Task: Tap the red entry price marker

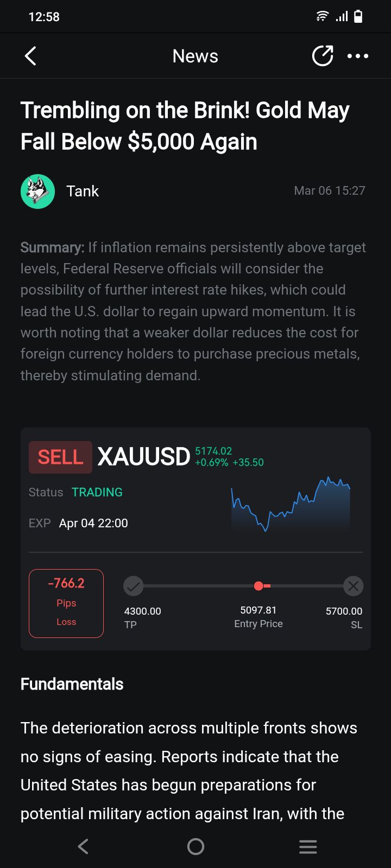Action: (259, 586)
